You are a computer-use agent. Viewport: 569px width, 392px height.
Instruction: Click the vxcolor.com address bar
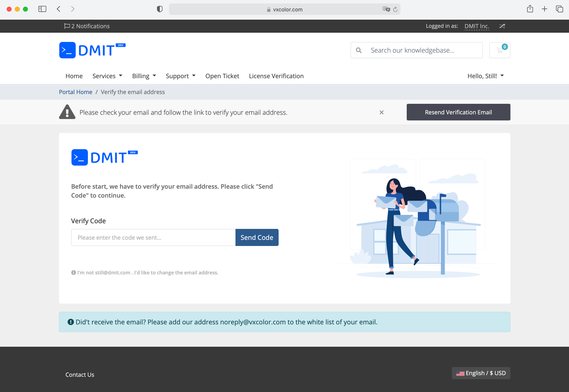(x=284, y=9)
